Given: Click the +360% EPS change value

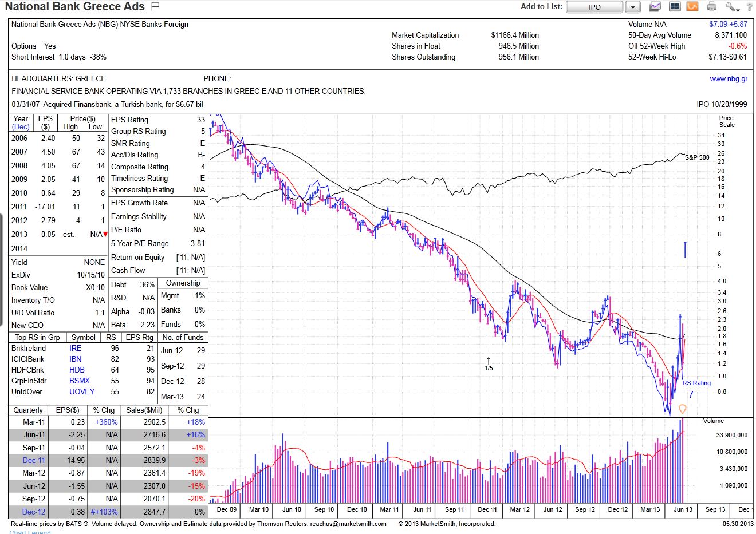Looking at the screenshot, I should (x=107, y=422).
